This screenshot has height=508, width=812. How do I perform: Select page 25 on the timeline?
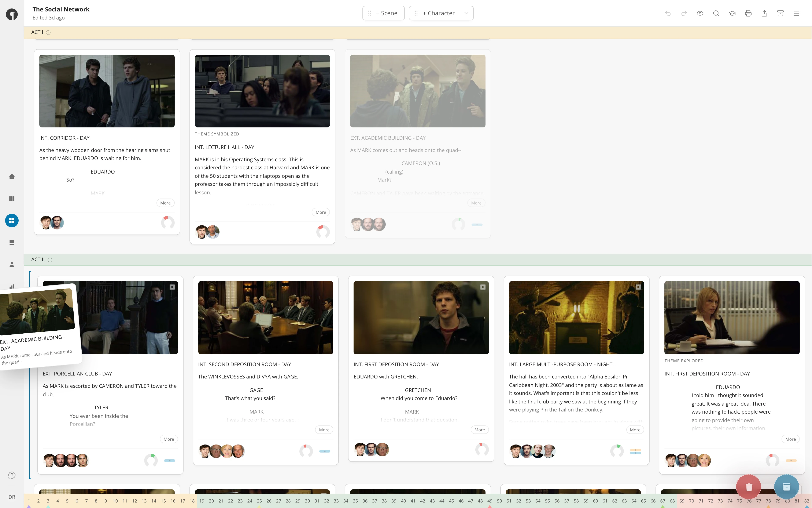[x=259, y=501]
